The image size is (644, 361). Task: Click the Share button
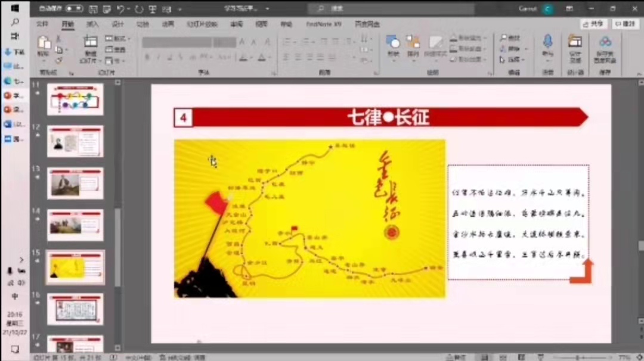point(593,24)
